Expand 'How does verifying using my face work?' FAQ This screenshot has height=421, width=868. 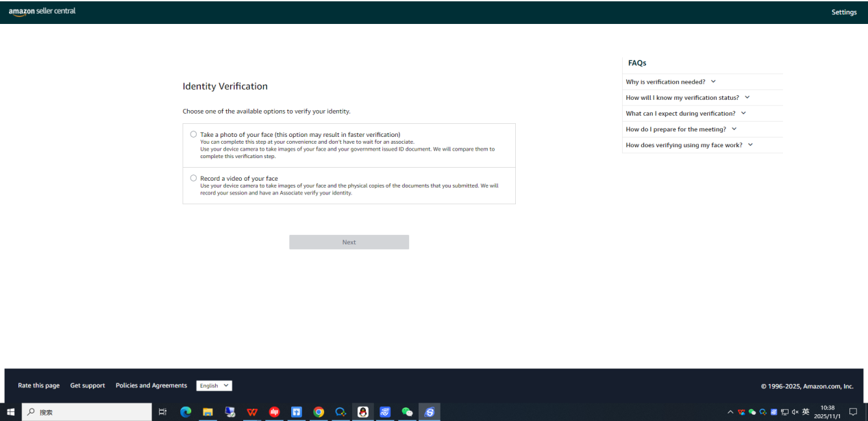[x=689, y=145]
